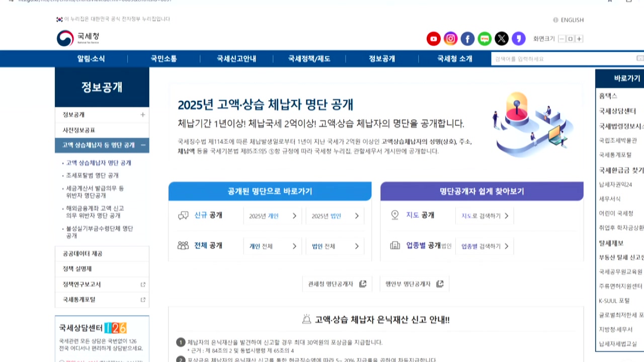Click the virtual keyboard icon in search box

tap(640, 59)
